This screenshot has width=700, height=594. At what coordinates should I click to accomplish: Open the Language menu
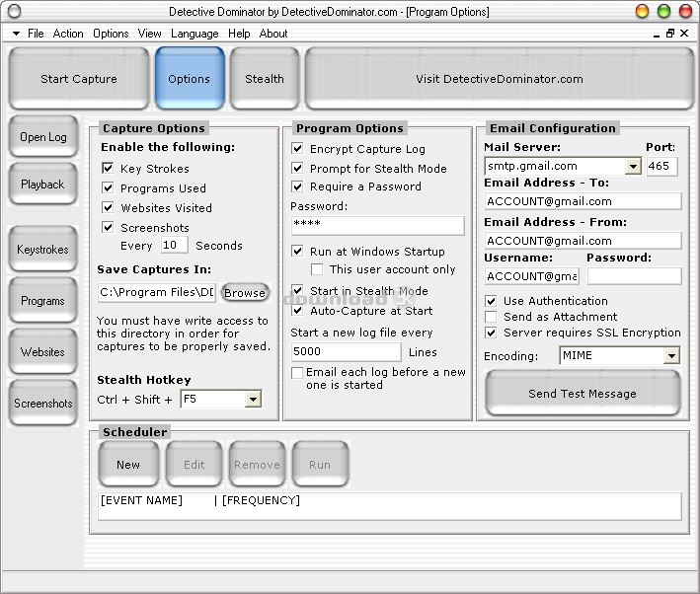tap(194, 34)
